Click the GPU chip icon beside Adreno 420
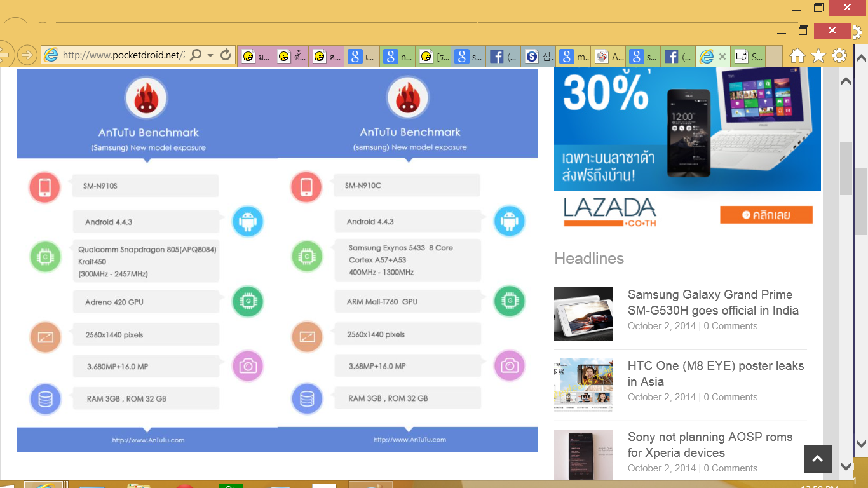The width and height of the screenshot is (868, 488). pyautogui.click(x=247, y=301)
